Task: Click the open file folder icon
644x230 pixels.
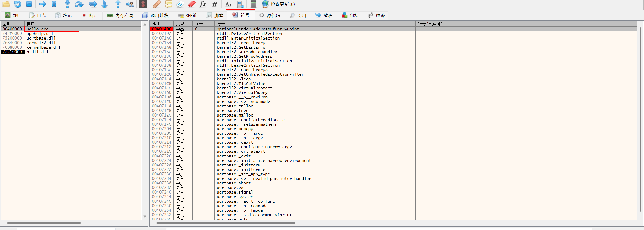Action: click(6, 4)
